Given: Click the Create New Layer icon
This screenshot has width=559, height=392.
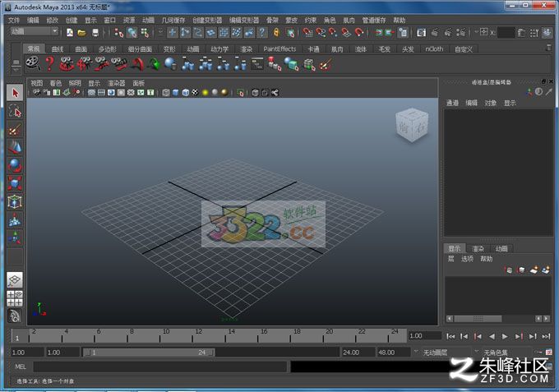Looking at the screenshot, I should [533, 270].
